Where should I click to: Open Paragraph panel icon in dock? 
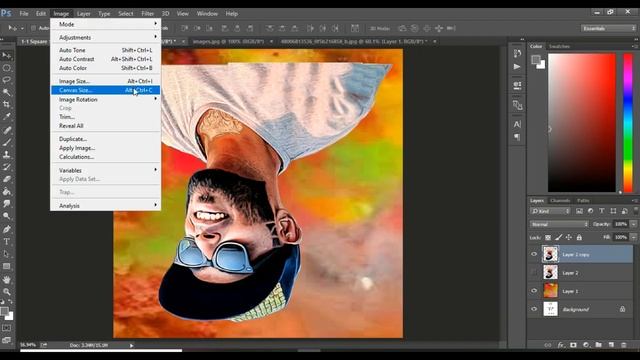(x=517, y=137)
